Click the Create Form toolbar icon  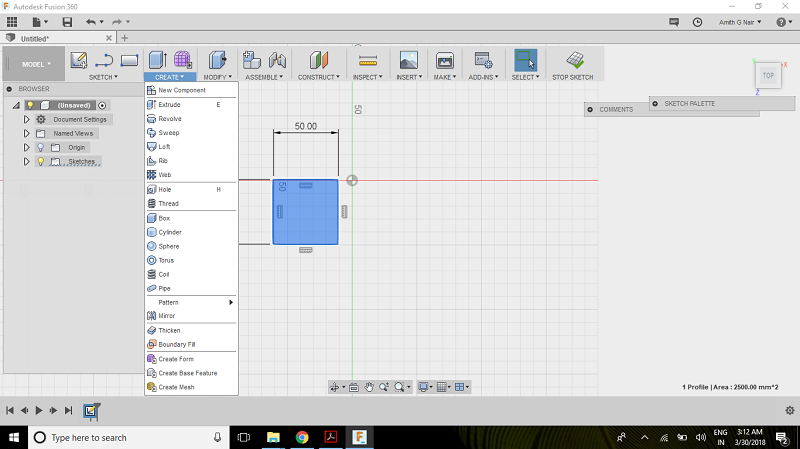pyautogui.click(x=183, y=60)
